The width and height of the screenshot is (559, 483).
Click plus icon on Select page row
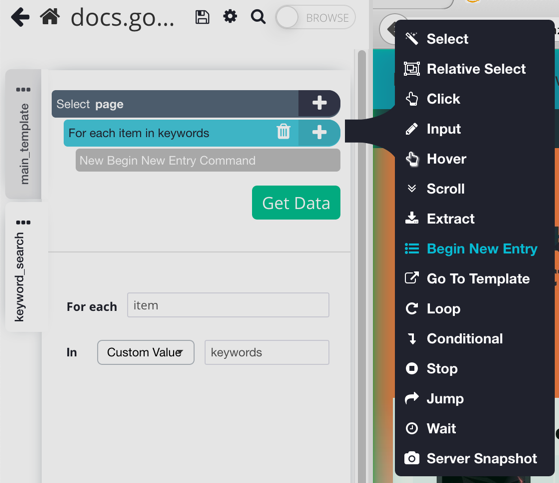pyautogui.click(x=319, y=103)
